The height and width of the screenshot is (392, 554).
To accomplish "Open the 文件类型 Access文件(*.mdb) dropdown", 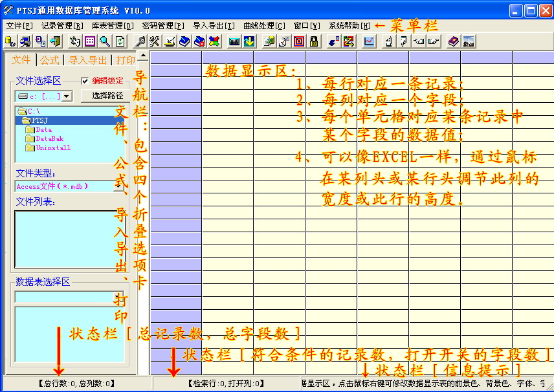I will point(65,186).
